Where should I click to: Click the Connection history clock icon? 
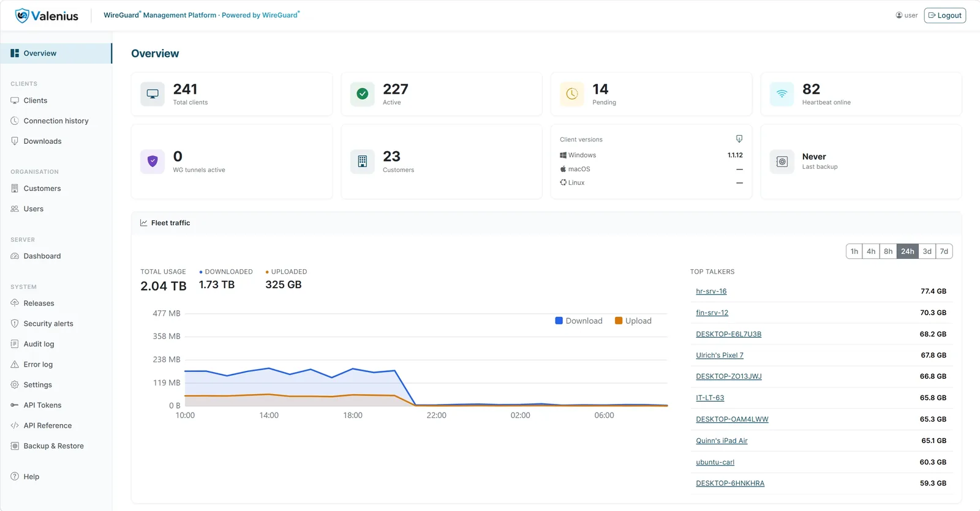(15, 121)
